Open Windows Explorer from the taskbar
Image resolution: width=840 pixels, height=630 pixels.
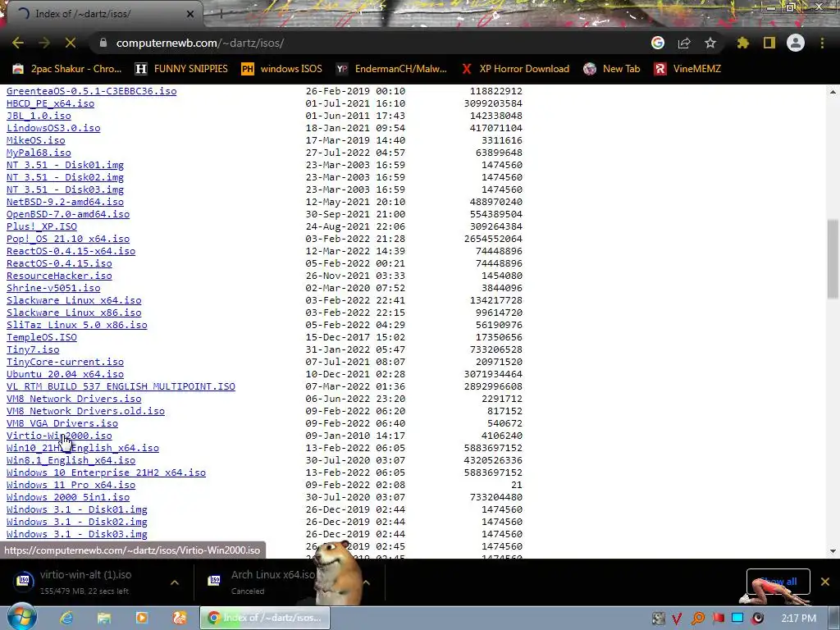point(104,618)
